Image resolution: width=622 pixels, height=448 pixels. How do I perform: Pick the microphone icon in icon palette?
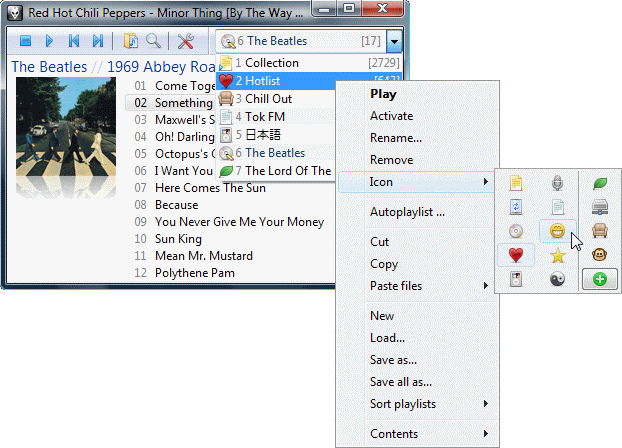[557, 183]
